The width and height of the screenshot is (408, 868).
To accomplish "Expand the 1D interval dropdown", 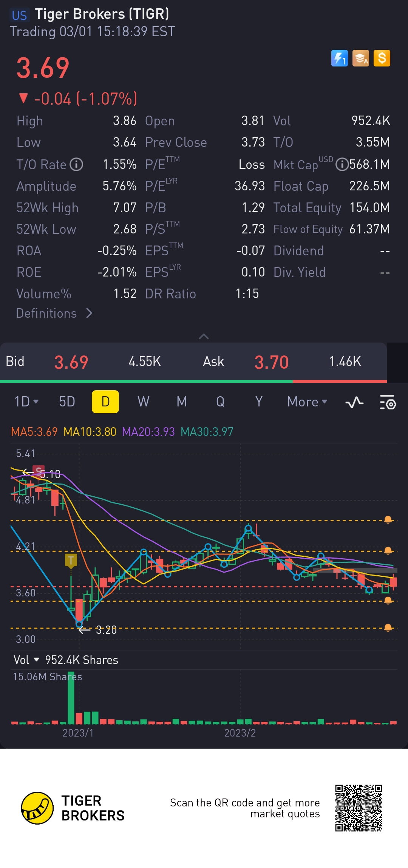I will [x=26, y=402].
